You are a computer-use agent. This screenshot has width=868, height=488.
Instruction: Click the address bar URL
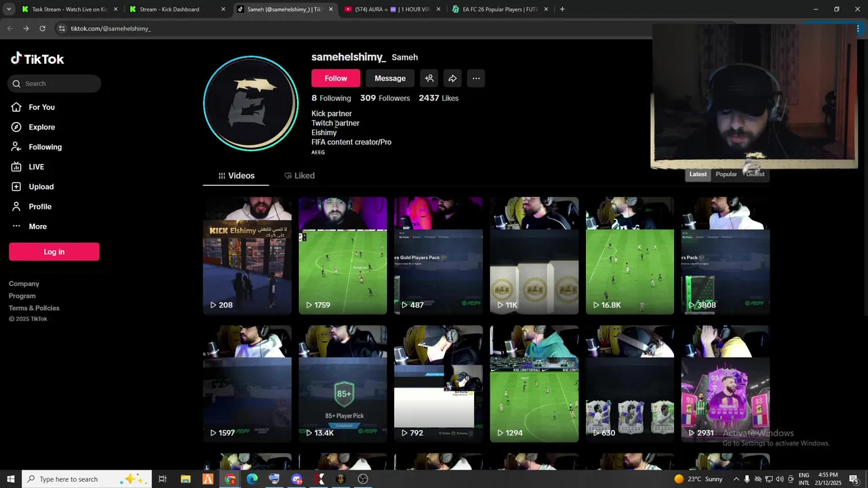tap(111, 28)
